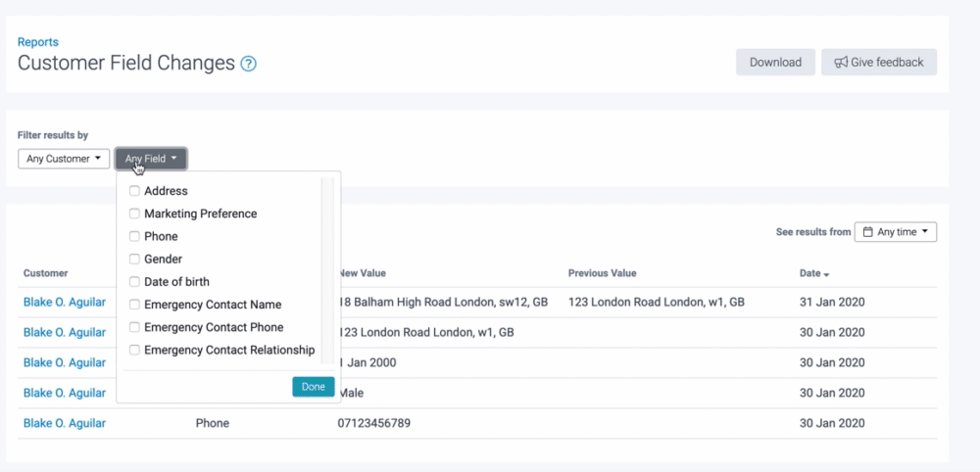Click the megaphone icon in Give feedback
980x472 pixels.
(841, 62)
